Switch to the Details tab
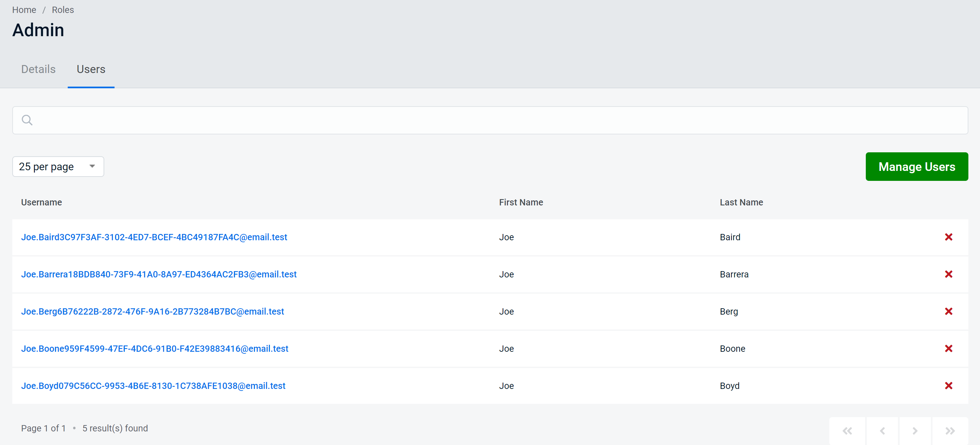 pyautogui.click(x=38, y=69)
